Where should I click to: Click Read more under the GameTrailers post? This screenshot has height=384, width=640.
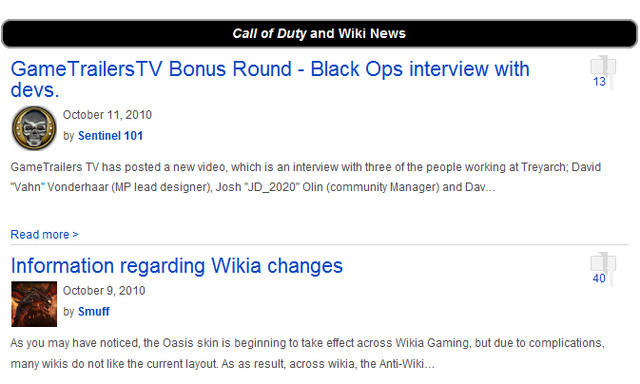coord(44,235)
